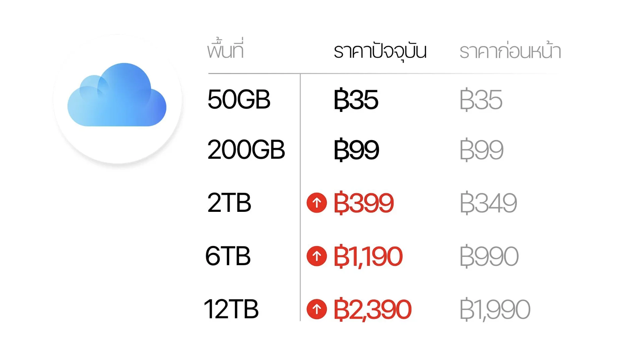644x362 pixels.
Task: Click the blue iCloud cloud icon
Action: (x=117, y=96)
